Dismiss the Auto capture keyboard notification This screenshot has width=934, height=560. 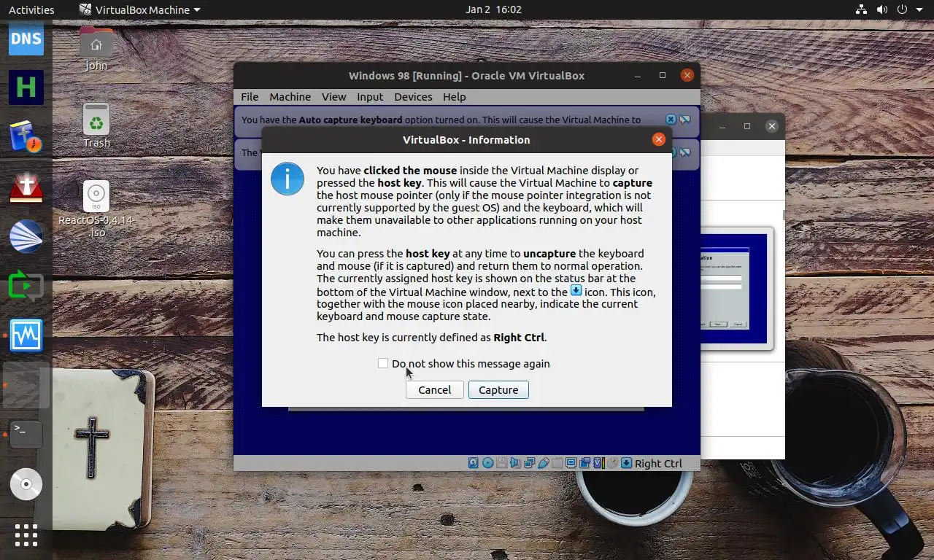[x=671, y=120]
